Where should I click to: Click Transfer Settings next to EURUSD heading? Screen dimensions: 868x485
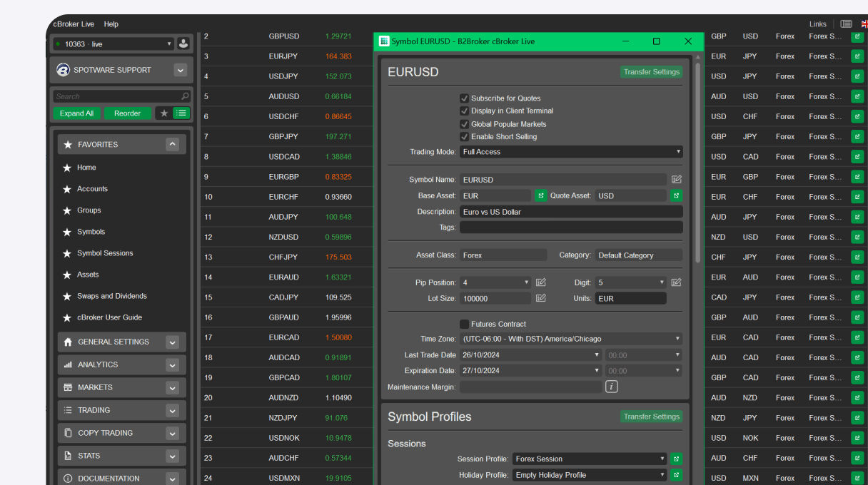[x=651, y=72]
